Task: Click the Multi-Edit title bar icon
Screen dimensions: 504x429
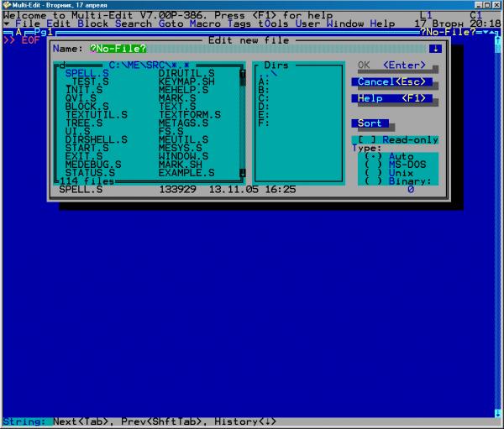Action: 7,5
